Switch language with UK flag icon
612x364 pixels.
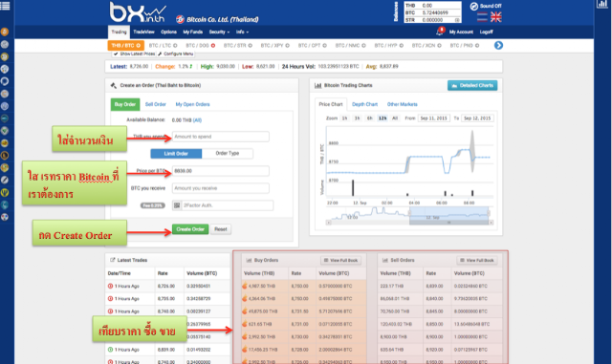point(495,17)
